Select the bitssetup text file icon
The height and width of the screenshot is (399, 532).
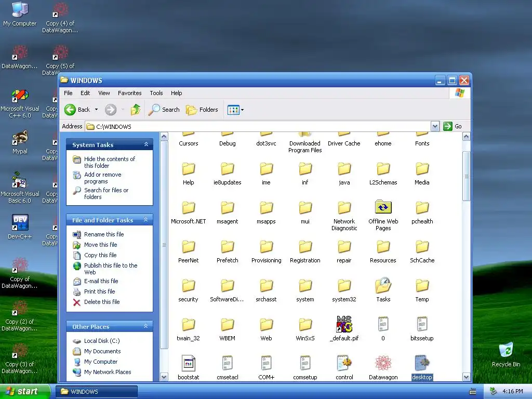click(422, 324)
